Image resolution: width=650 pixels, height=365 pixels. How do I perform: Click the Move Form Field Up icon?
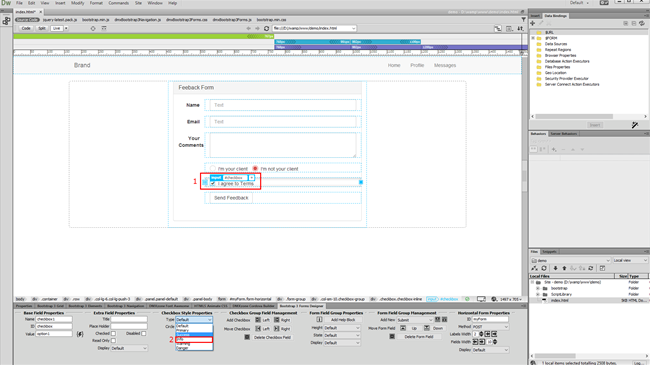[x=403, y=328]
